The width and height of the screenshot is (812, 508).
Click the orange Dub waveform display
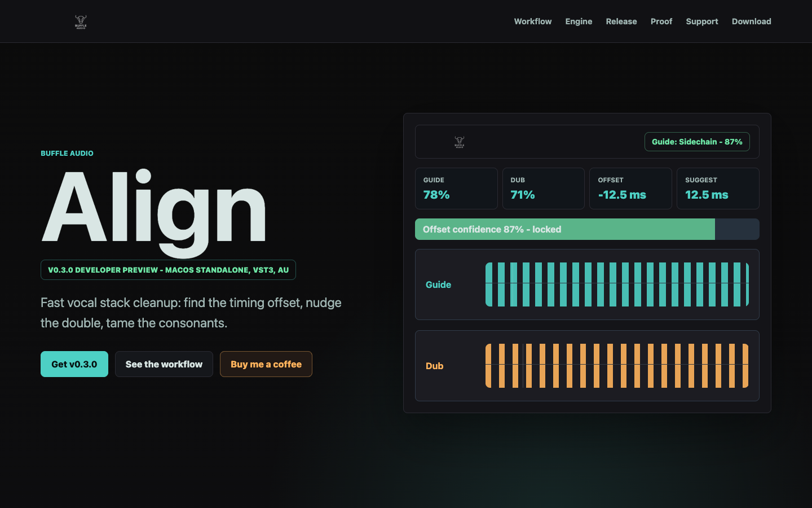click(617, 366)
